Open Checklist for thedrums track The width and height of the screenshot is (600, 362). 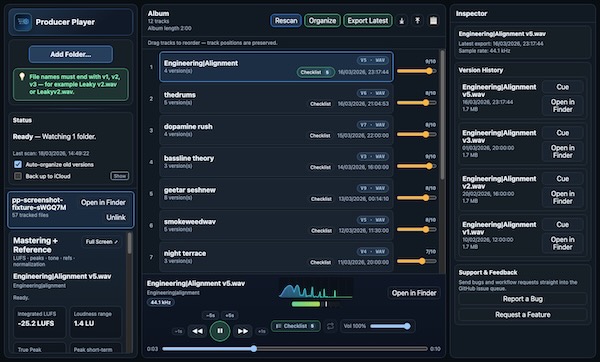click(320, 104)
